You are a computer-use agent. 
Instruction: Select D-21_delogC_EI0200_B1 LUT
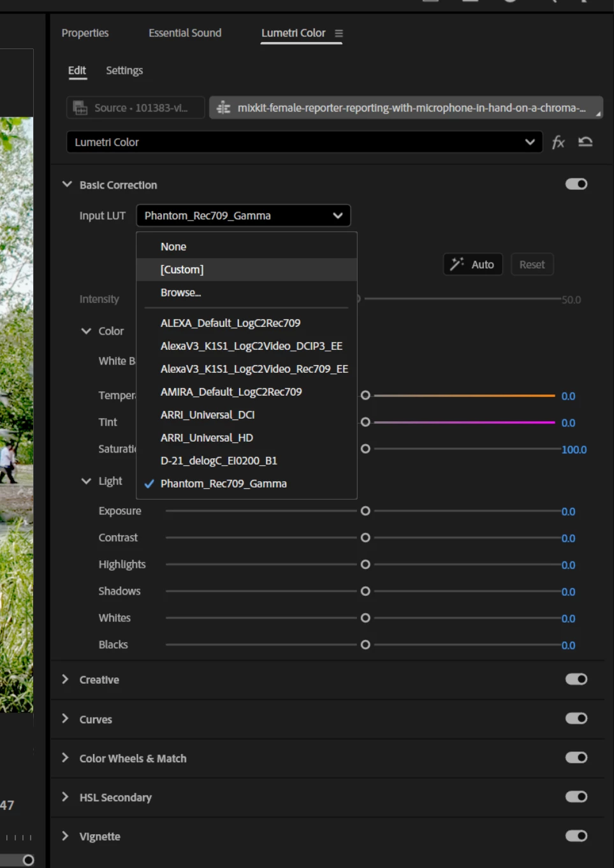247,461
